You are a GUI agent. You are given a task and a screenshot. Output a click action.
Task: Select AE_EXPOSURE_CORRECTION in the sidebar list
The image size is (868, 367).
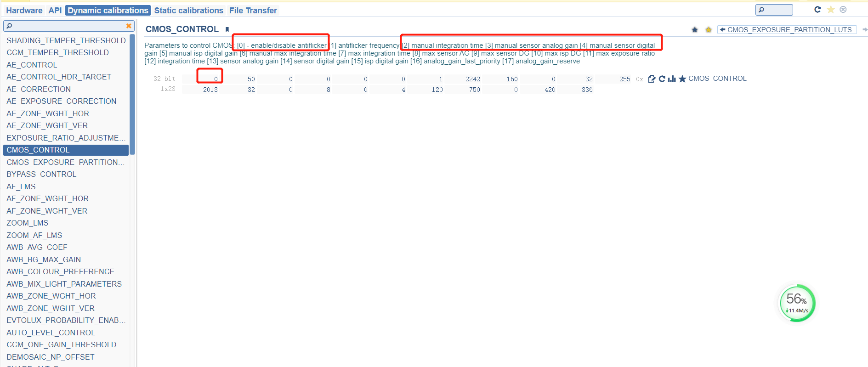(62, 101)
